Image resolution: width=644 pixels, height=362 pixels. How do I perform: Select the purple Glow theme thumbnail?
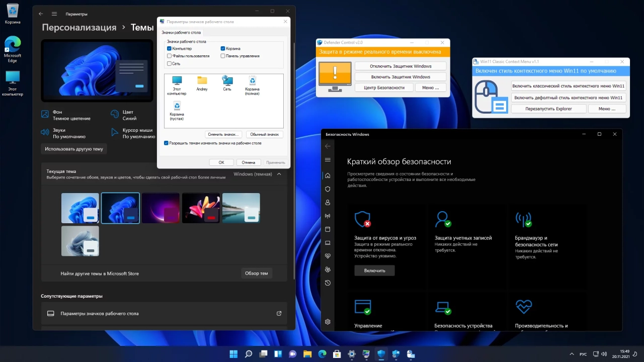160,208
